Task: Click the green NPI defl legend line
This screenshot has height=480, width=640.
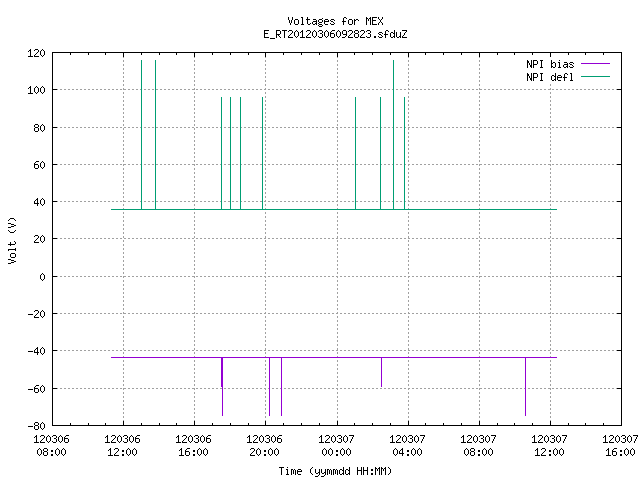Action: click(x=596, y=77)
